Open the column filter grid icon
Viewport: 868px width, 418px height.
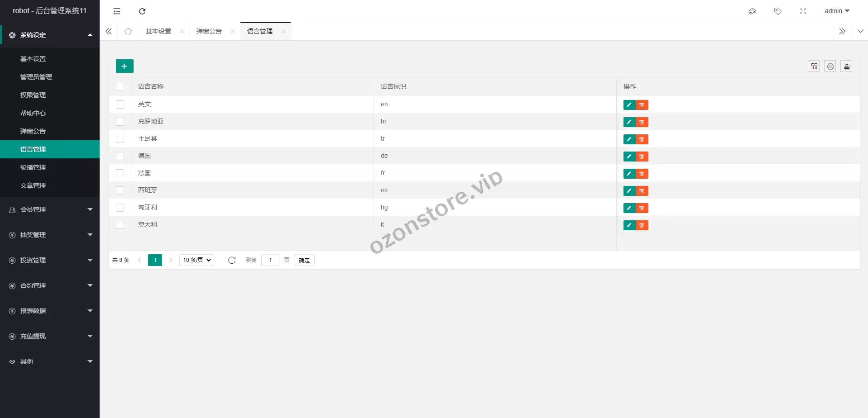814,66
